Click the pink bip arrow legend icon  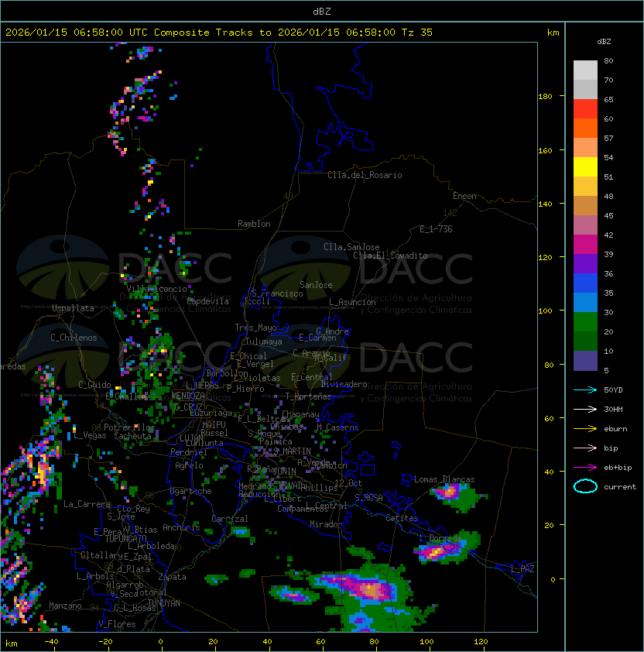click(x=585, y=448)
